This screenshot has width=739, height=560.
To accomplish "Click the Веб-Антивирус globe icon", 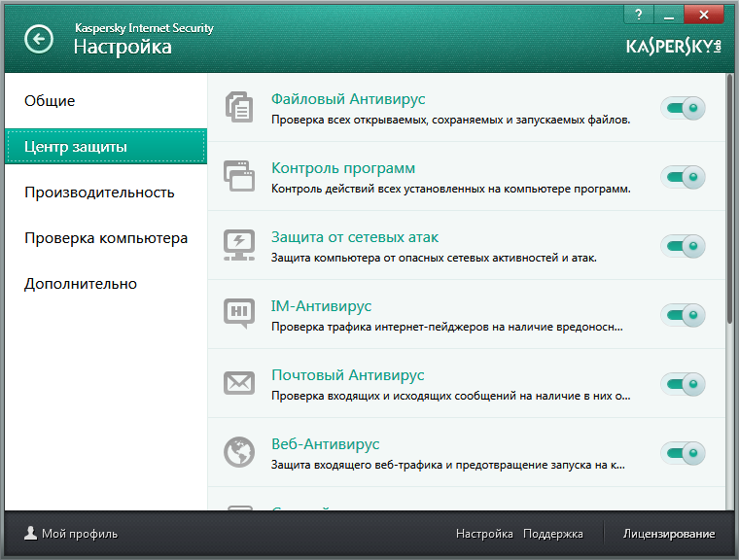I will click(239, 452).
